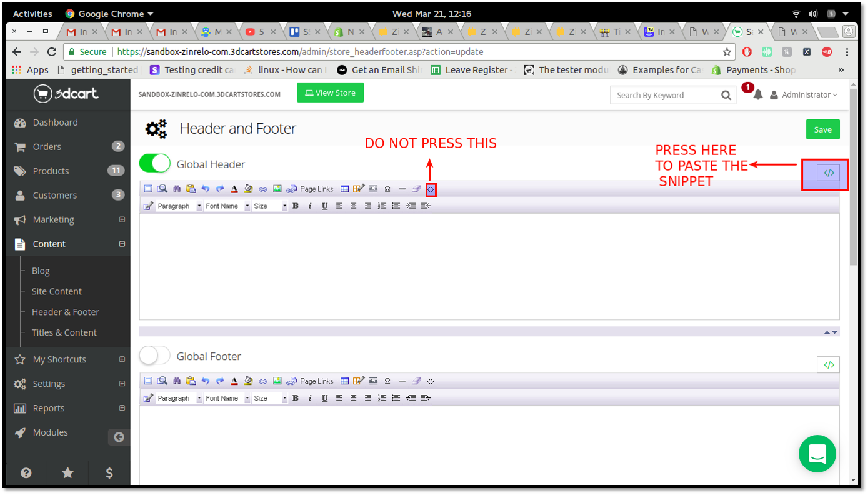Open the clock showing Wed Mar 21, 12:16
Screen dimensions: 868x495
pyautogui.click(x=432, y=14)
